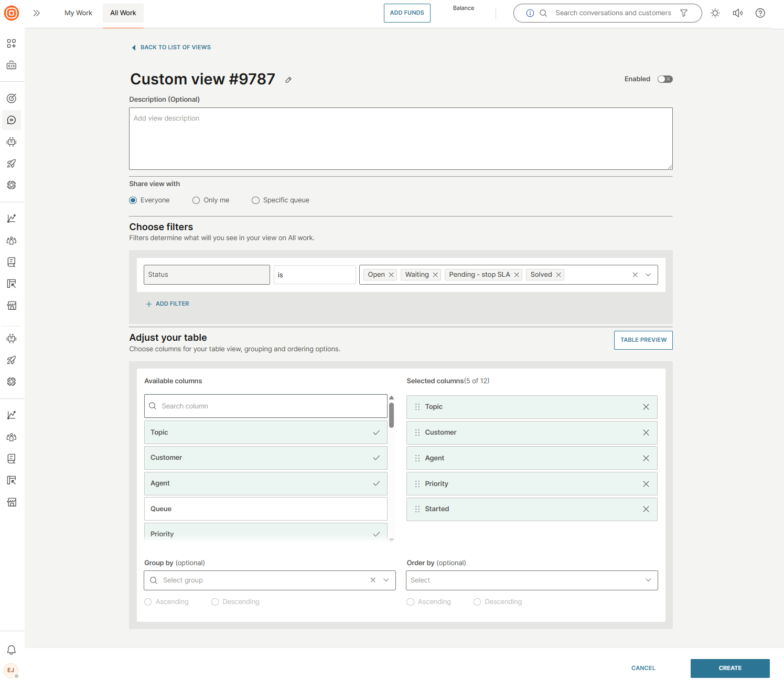The image size is (784, 680).
Task: Open the search filter funnel icon
Action: [x=684, y=13]
